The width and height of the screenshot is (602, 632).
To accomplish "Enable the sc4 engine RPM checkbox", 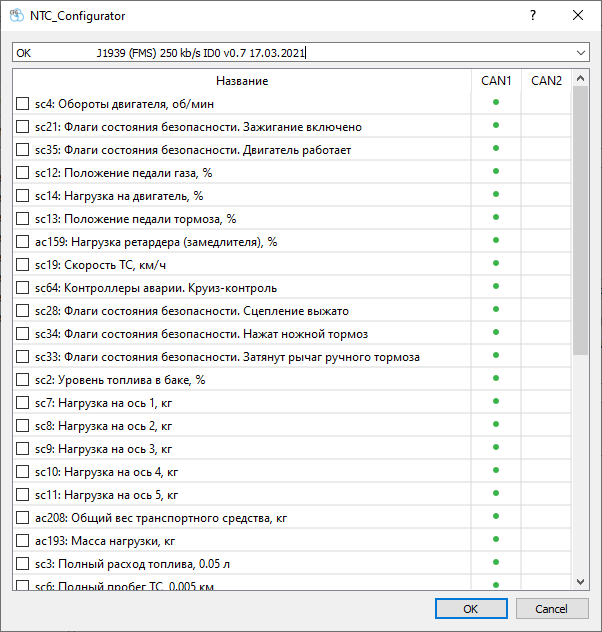I will pyautogui.click(x=23, y=104).
